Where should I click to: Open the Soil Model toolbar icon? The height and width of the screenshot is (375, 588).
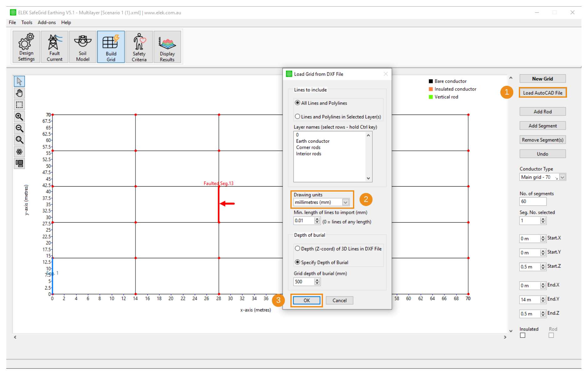[82, 46]
